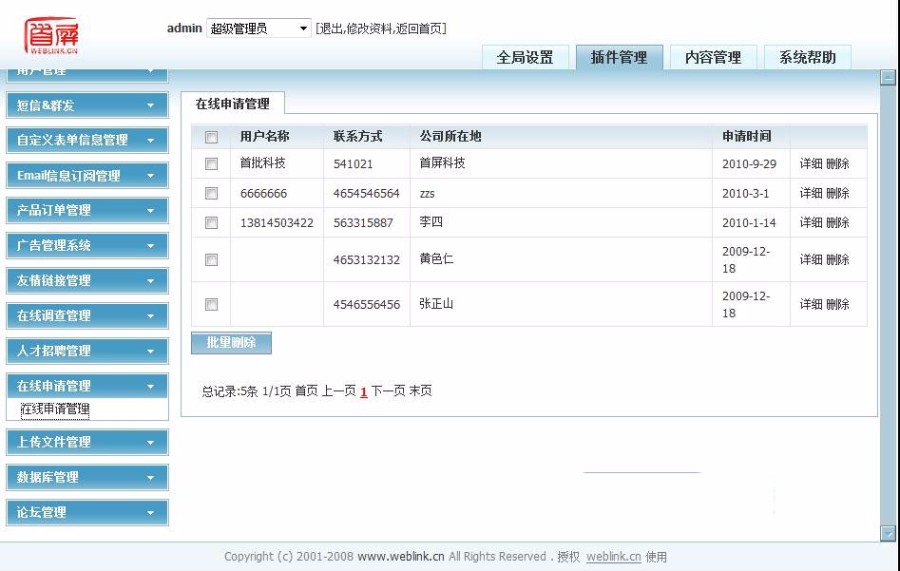This screenshot has height=571, width=900.
Task: Open 详细 for 首批科技 row
Action: tap(811, 164)
